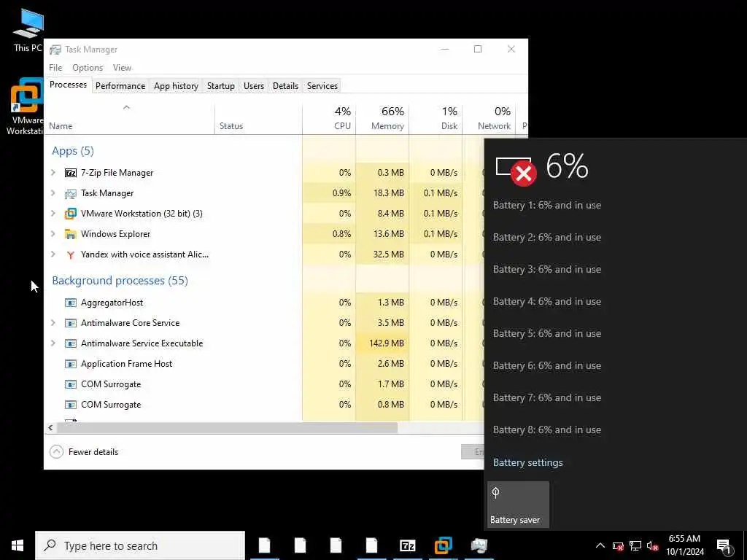Click the Apps (5) group header

click(73, 151)
